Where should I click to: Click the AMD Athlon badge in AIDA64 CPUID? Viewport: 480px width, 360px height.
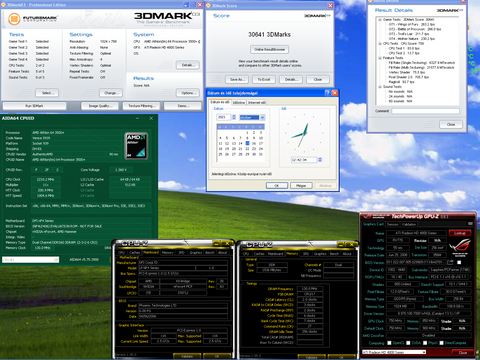136,146
